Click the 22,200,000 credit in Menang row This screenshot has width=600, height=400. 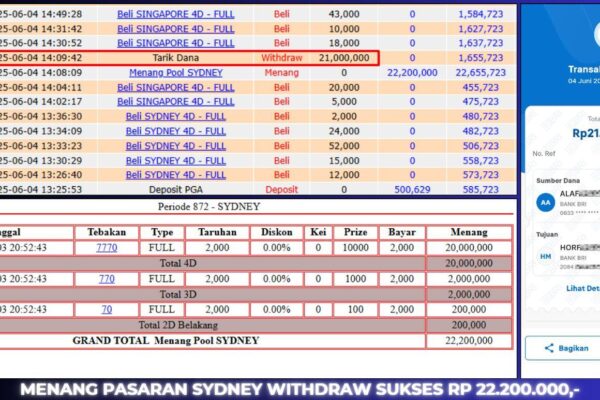pyautogui.click(x=412, y=72)
